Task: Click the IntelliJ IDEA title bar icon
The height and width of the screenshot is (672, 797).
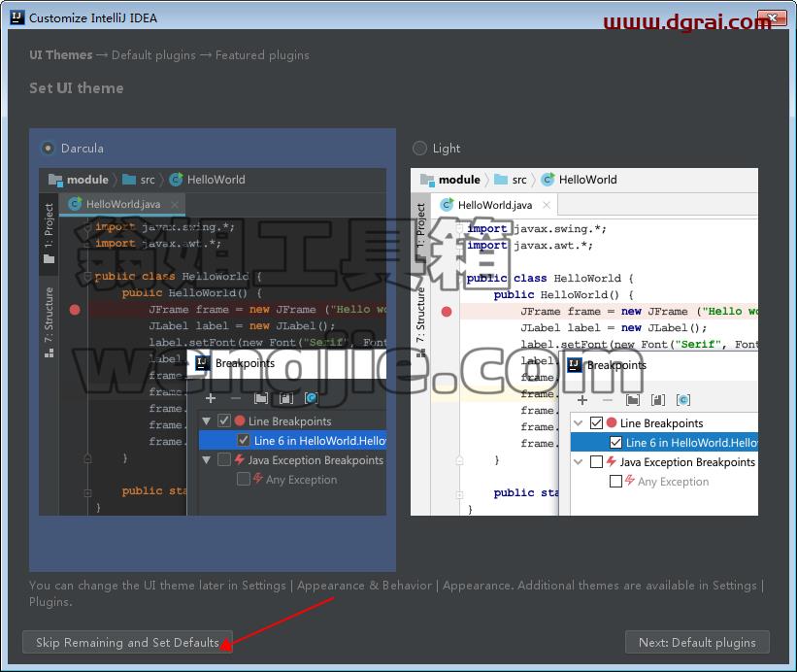Action: (x=17, y=17)
